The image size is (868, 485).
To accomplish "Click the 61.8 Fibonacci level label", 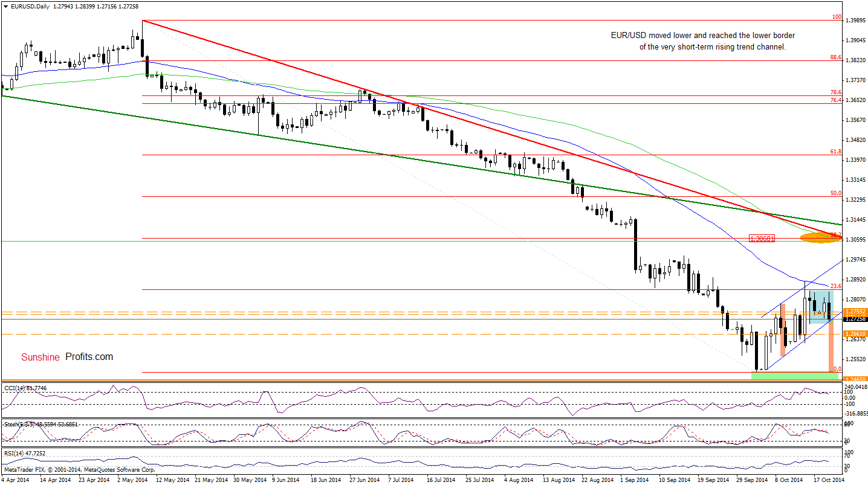I will click(836, 152).
